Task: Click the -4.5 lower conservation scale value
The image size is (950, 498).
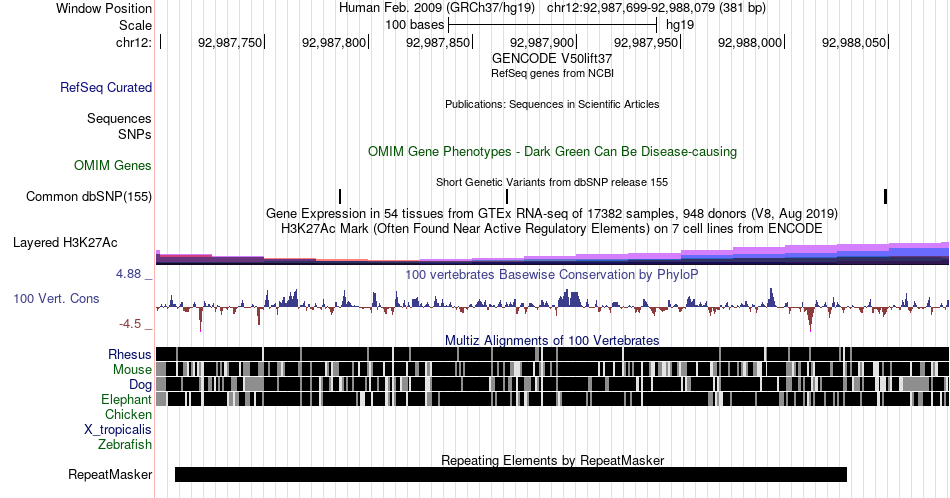Action: coord(130,324)
